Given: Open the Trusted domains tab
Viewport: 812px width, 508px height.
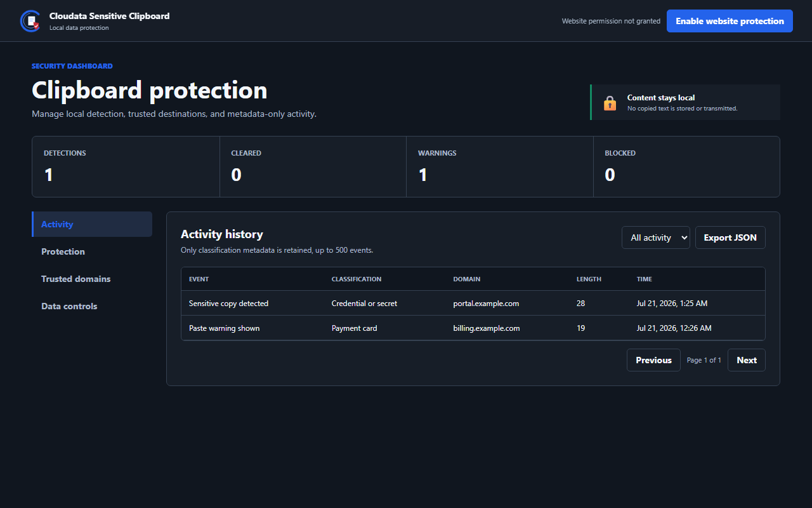Looking at the screenshot, I should click(92, 279).
